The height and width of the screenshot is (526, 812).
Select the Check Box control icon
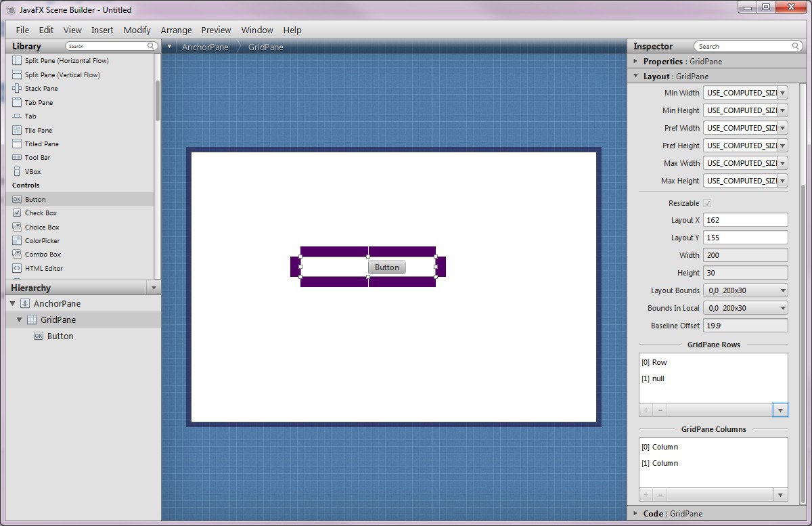[x=17, y=213]
